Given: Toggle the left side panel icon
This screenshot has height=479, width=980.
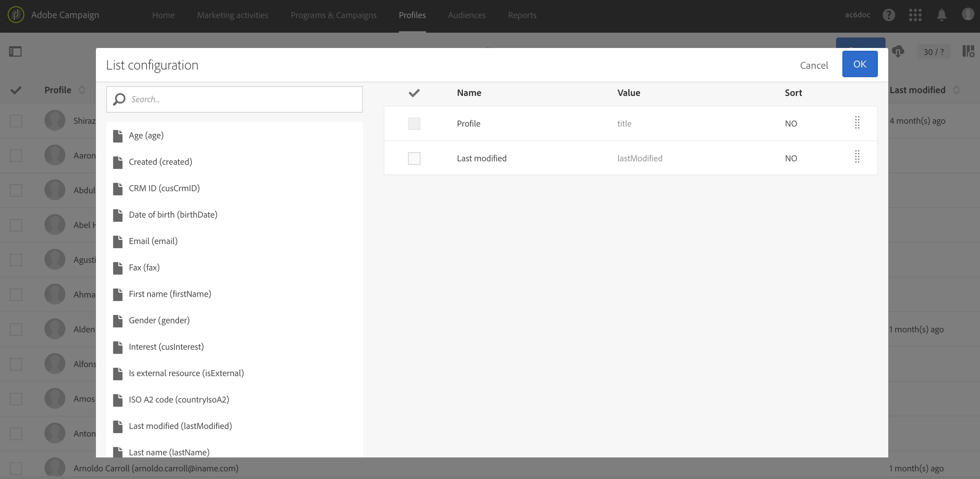Looking at the screenshot, I should (x=15, y=51).
